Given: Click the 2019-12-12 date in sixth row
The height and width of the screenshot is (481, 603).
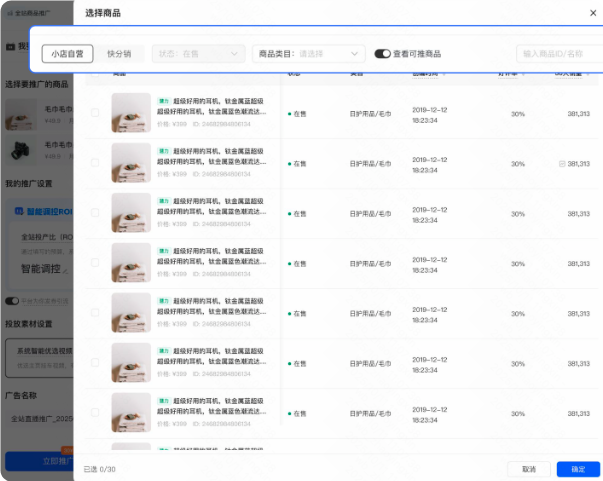Looking at the screenshot, I should 430,360.
